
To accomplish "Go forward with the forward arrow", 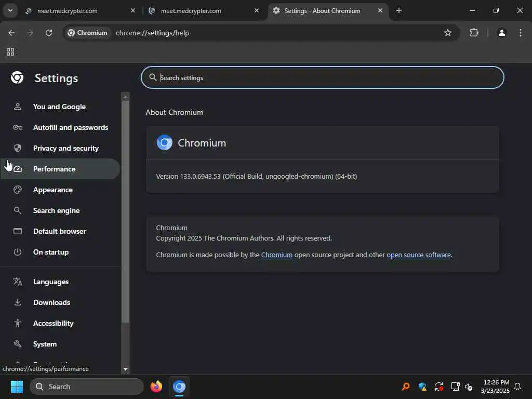I will [x=30, y=33].
